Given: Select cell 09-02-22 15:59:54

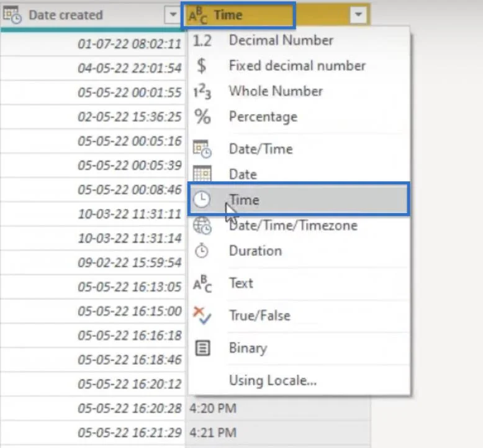Looking at the screenshot, I should click(93, 262).
